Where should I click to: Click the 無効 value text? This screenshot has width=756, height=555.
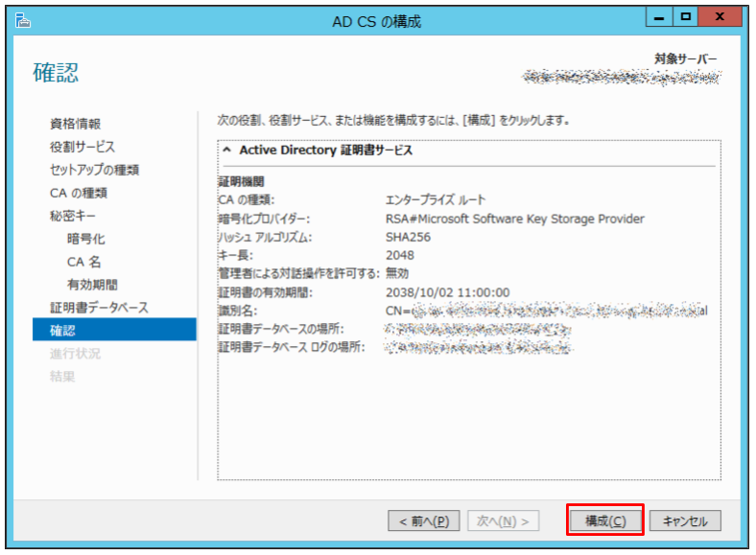397,273
